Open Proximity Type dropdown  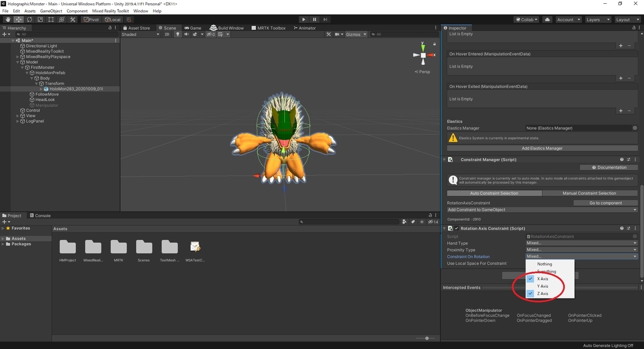click(582, 250)
